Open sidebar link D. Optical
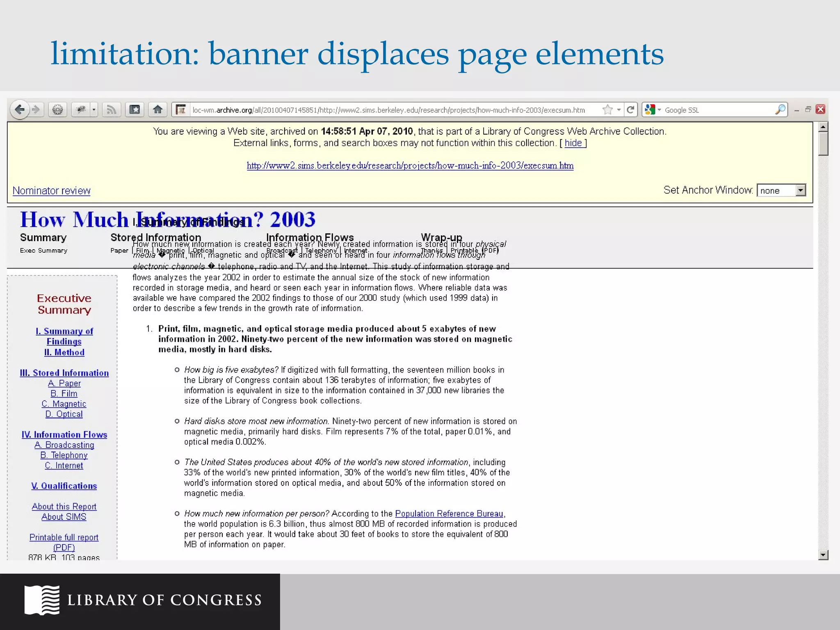 (64, 414)
